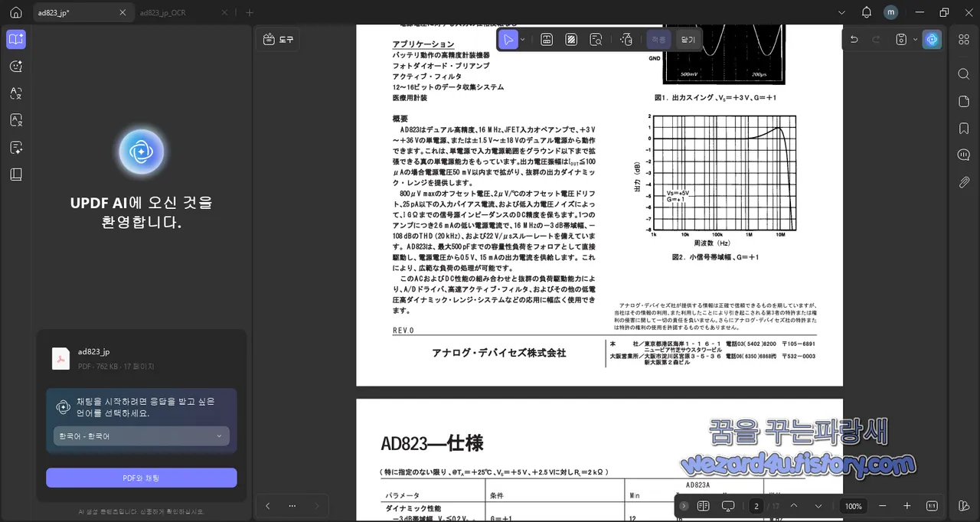Open the Translate tool in the left sidebar
Image resolution: width=980 pixels, height=522 pixels.
pyautogui.click(x=15, y=94)
